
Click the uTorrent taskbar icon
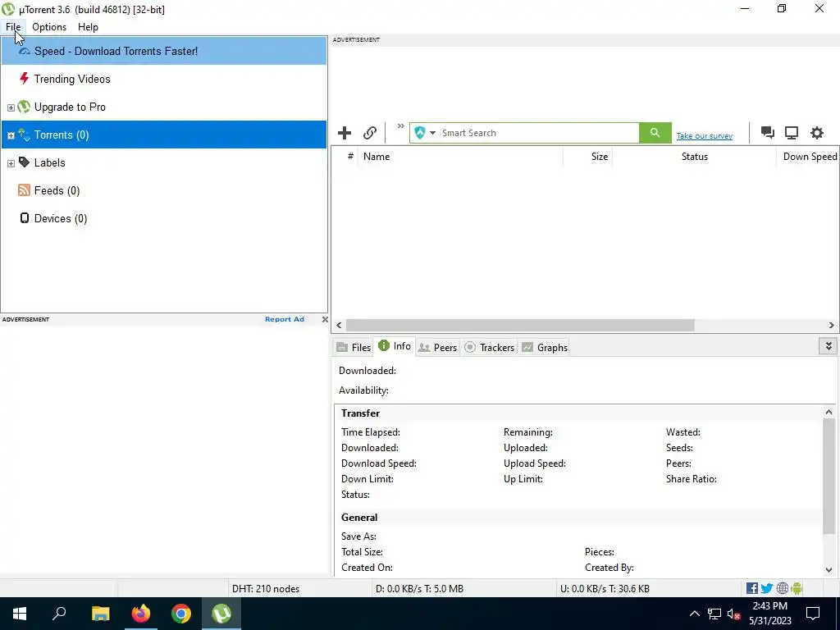221,614
